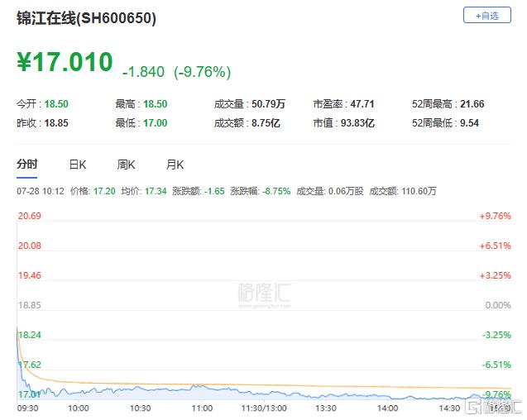This screenshot has width=527, height=420.
Task: Click the timestamp 07-28 10:12
Action: pyautogui.click(x=41, y=191)
